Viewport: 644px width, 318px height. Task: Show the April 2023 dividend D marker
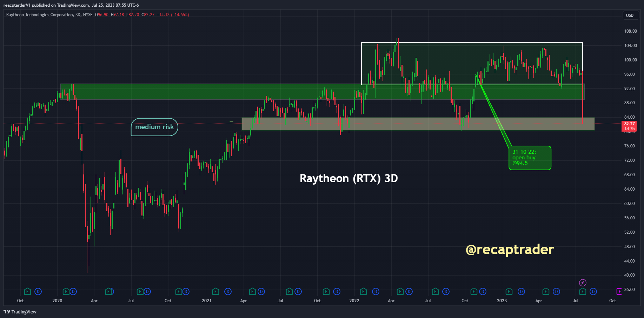(x=556, y=291)
